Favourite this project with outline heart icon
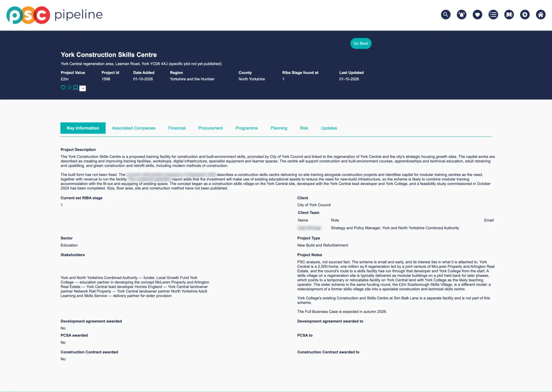Image resolution: width=552 pixels, height=392 pixels. (63, 87)
